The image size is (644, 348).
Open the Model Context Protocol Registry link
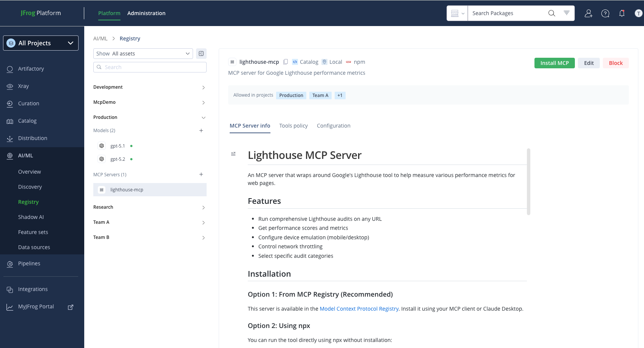[x=359, y=309]
